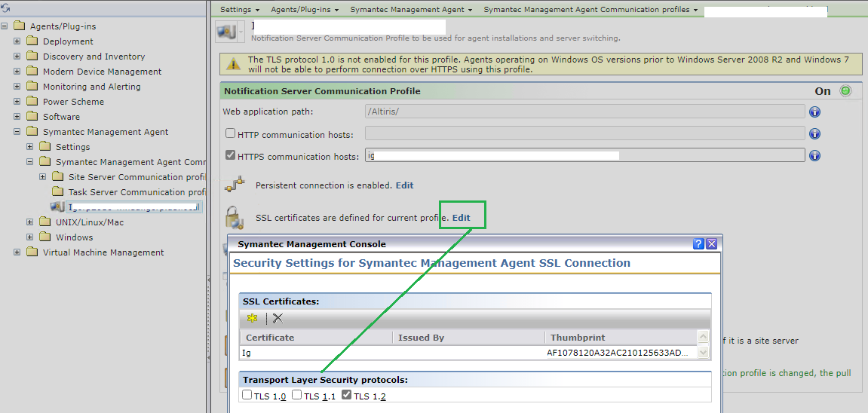Open Symantec Management Agent Communication profiles breadcrumb
Screen dimensions: 868x413
pyautogui.click(x=590, y=9)
